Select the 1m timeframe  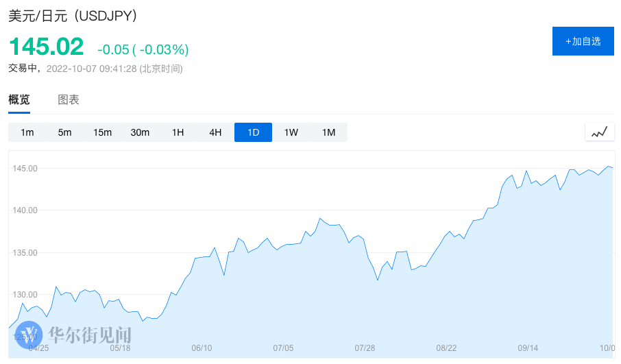click(x=27, y=132)
